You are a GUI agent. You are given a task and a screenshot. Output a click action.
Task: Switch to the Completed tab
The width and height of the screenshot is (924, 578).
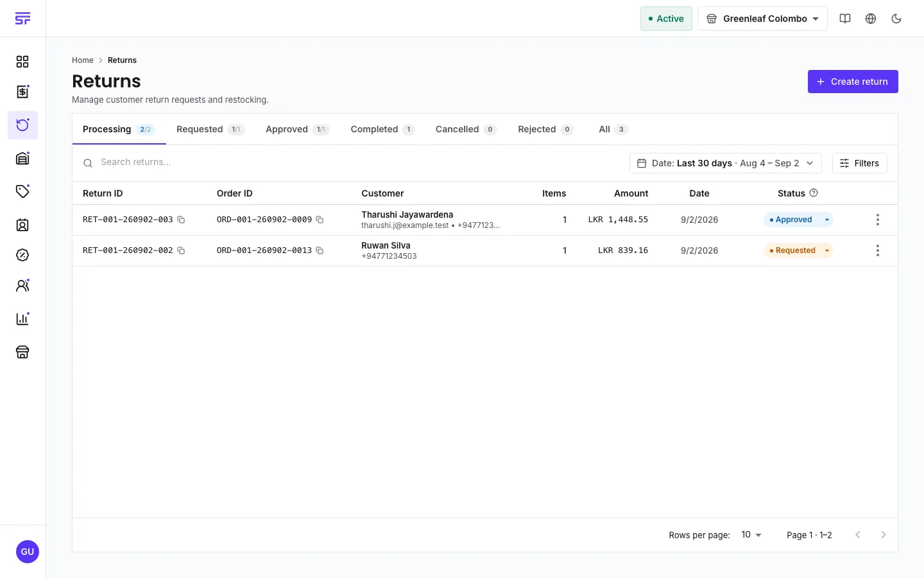382,129
